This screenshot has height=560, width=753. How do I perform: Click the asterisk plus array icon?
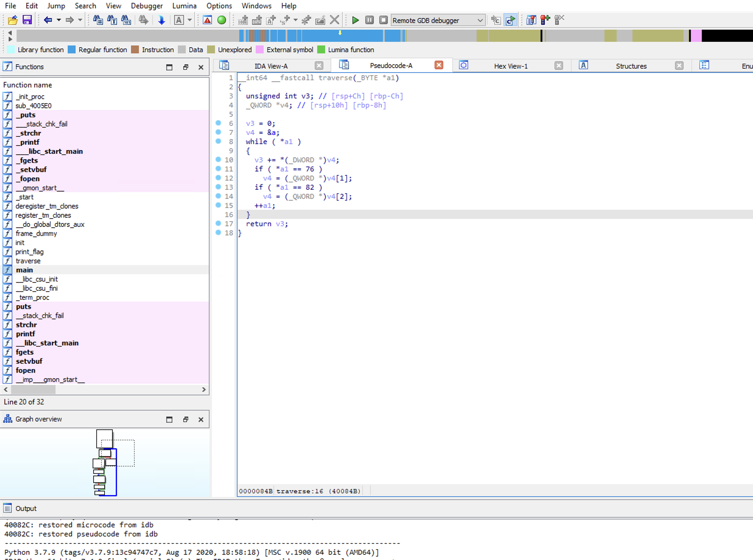click(x=306, y=20)
